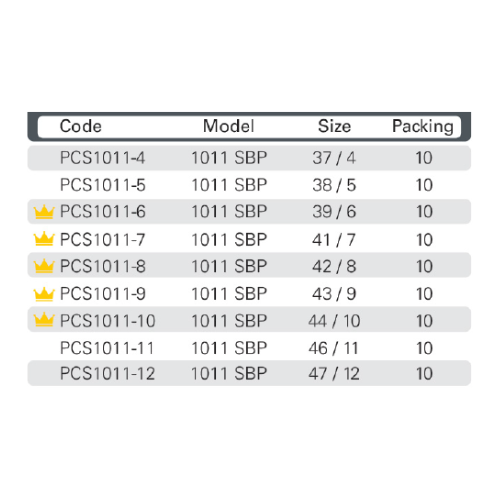Click the crown icon beside PCS1011-8
Screen dimensions: 500x500
(x=44, y=266)
